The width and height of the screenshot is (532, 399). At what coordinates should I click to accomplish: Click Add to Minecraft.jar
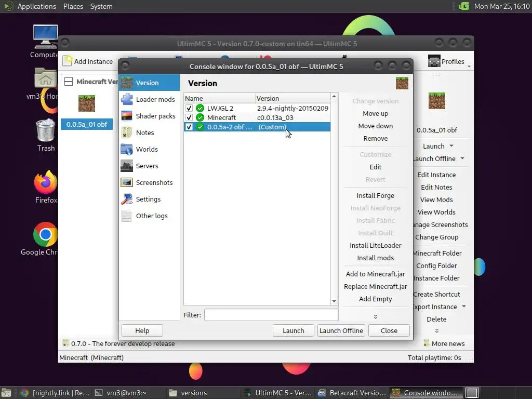click(375, 274)
